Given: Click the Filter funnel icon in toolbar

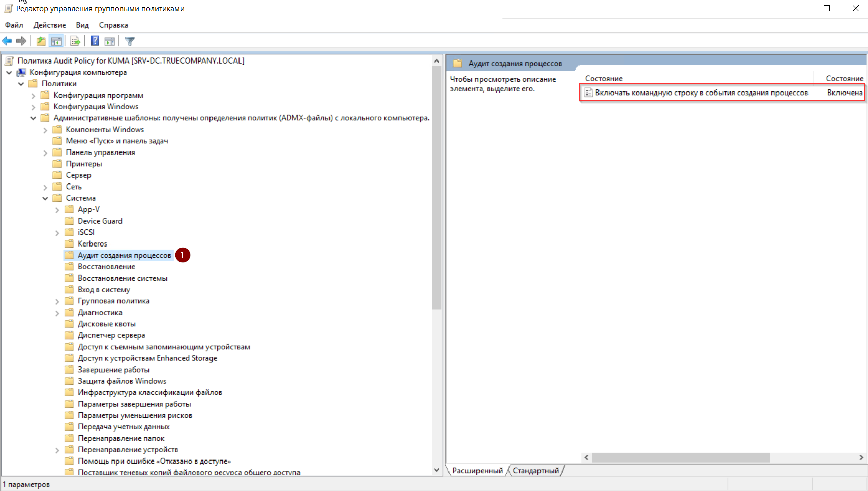Looking at the screenshot, I should click(130, 41).
